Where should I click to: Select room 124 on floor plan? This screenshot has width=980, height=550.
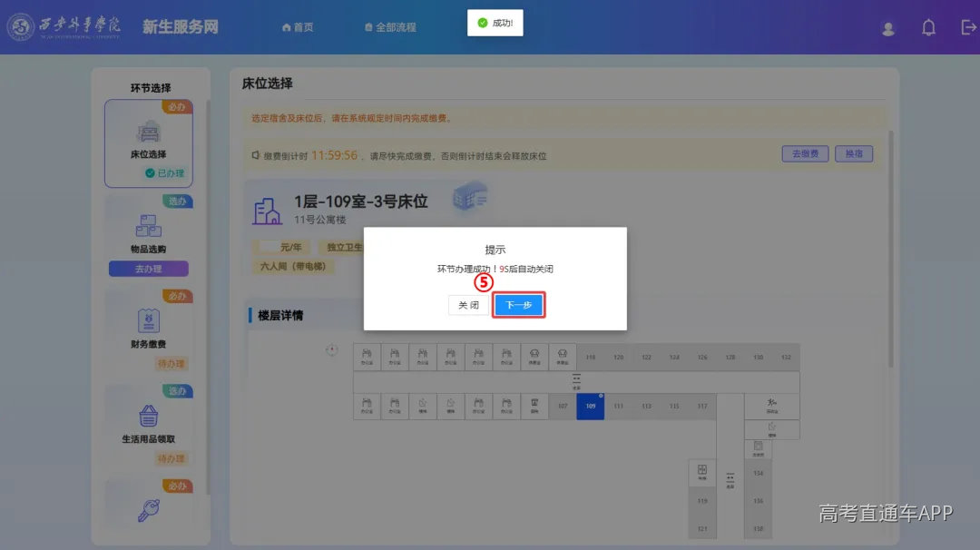coord(673,358)
